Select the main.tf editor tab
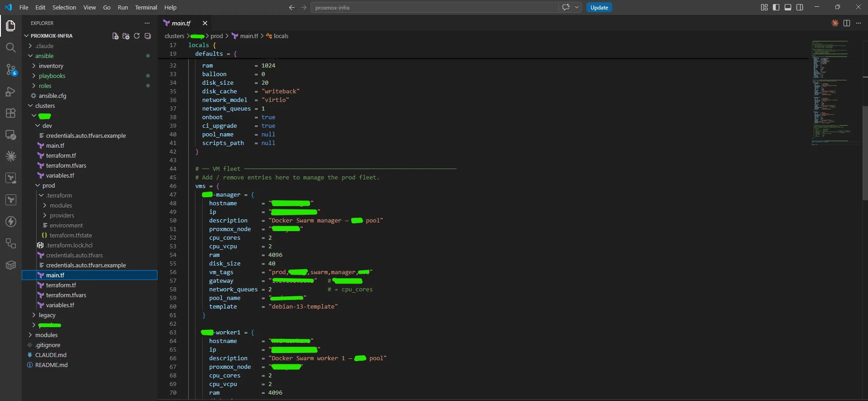This screenshot has width=868, height=401. [181, 23]
